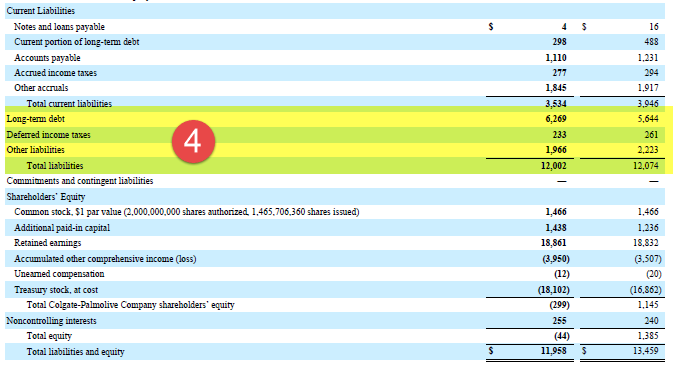The height and width of the screenshot is (368, 675).
Task: Click the accounts payable value 1,110
Action: pos(556,58)
